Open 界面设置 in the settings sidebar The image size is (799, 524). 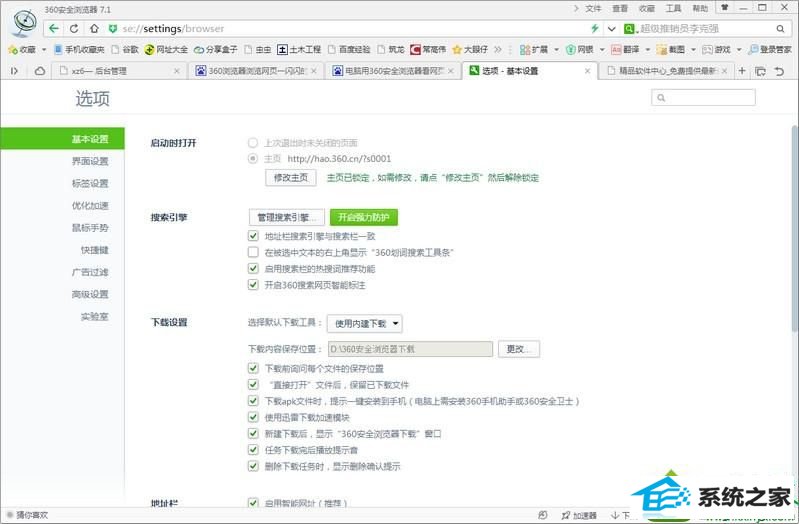click(90, 161)
